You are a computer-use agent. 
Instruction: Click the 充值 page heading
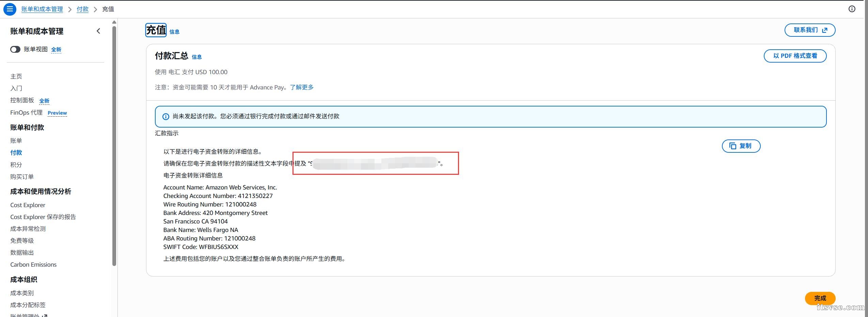coord(156,30)
